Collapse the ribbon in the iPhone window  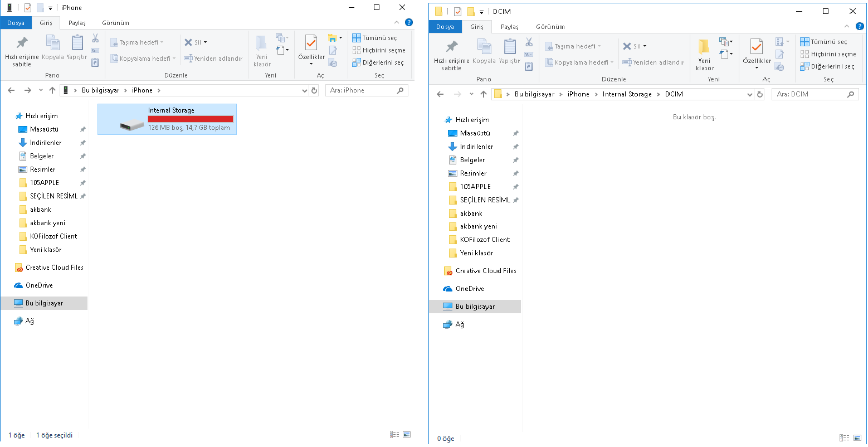tap(397, 22)
